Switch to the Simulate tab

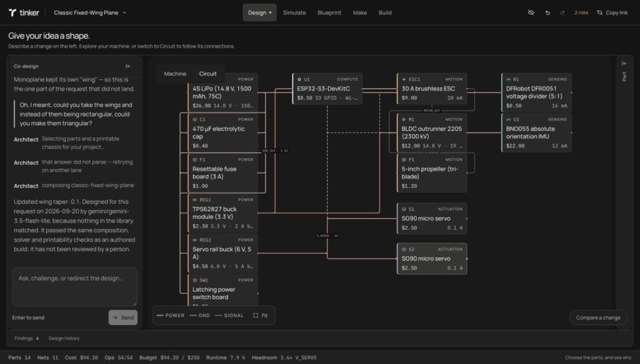295,13
